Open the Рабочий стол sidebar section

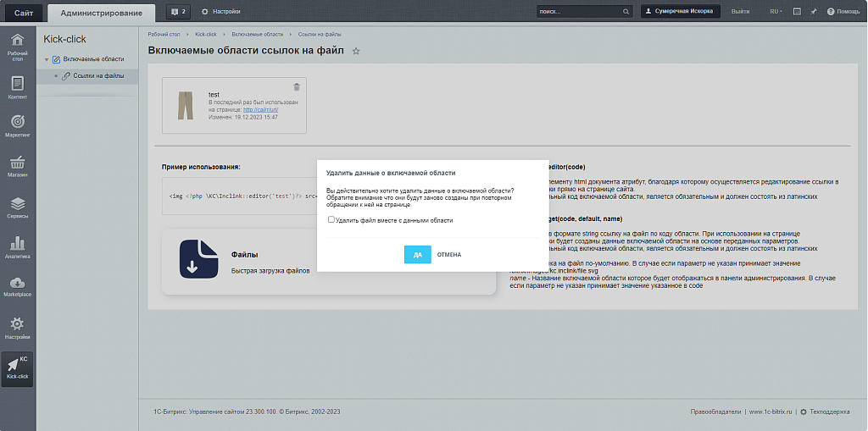pos(18,47)
